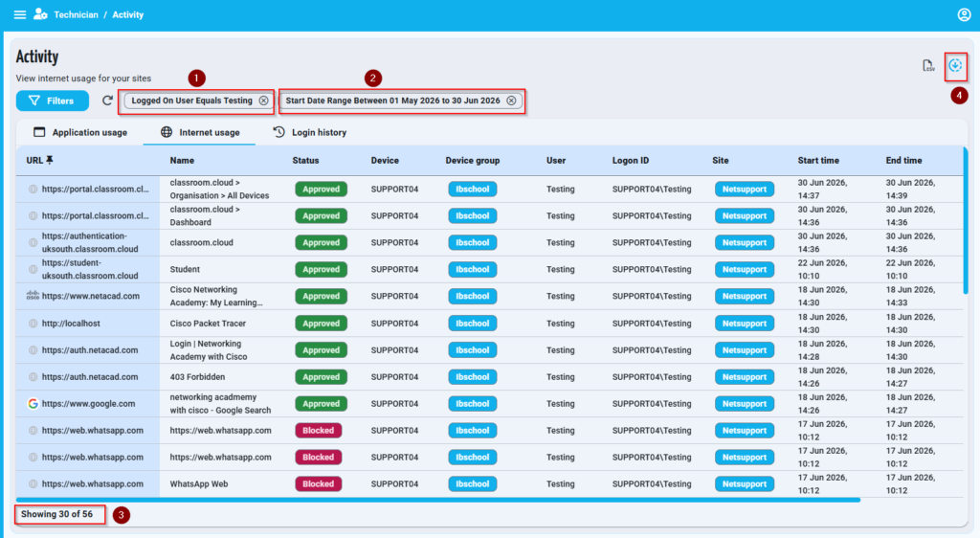This screenshot has height=538, width=980.
Task: Click the Start Date Range filter chip text
Action: click(x=393, y=101)
